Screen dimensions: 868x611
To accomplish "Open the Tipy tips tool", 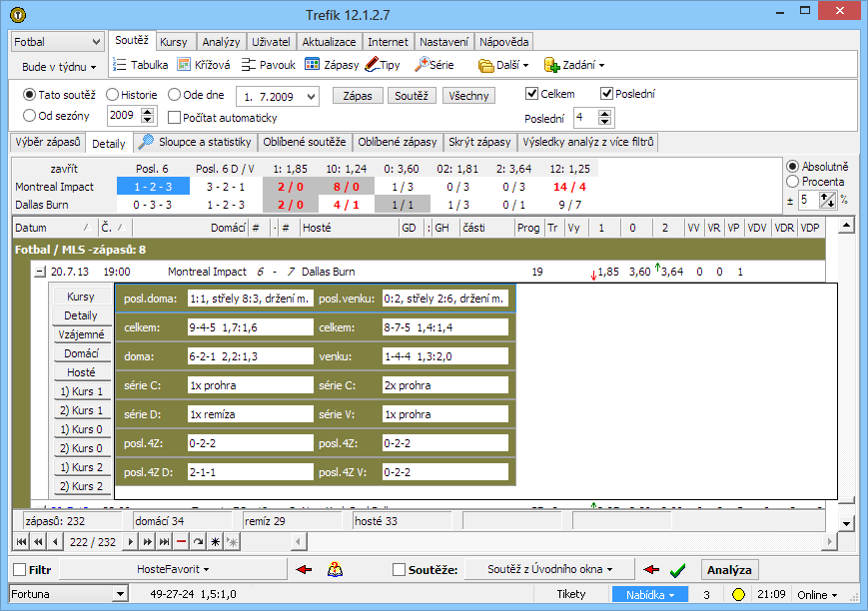I will click(x=384, y=65).
